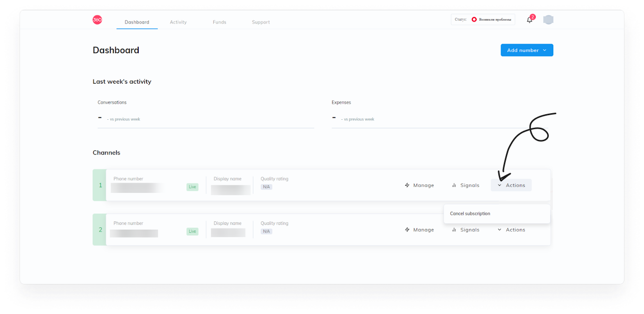Collapse the Actions dropdown for channel 1
Screen dimensions: 644x314
511,185
